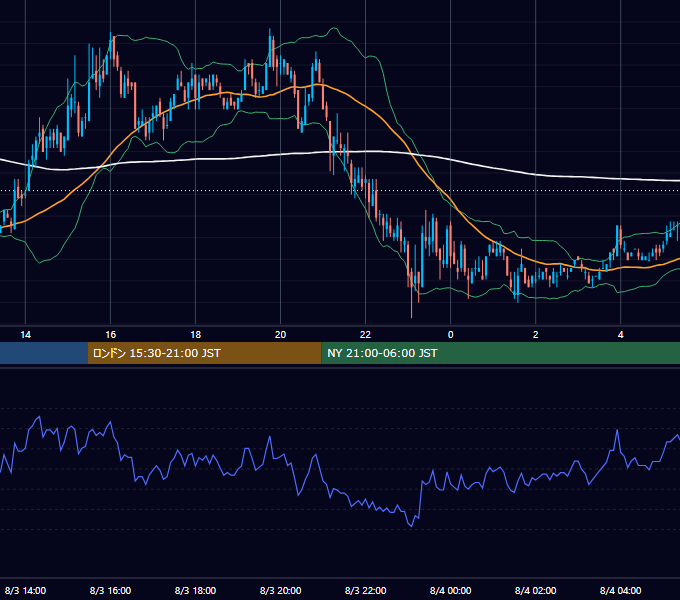Click the 2 hour label on price chart
The height and width of the screenshot is (600, 680).
coord(536,334)
